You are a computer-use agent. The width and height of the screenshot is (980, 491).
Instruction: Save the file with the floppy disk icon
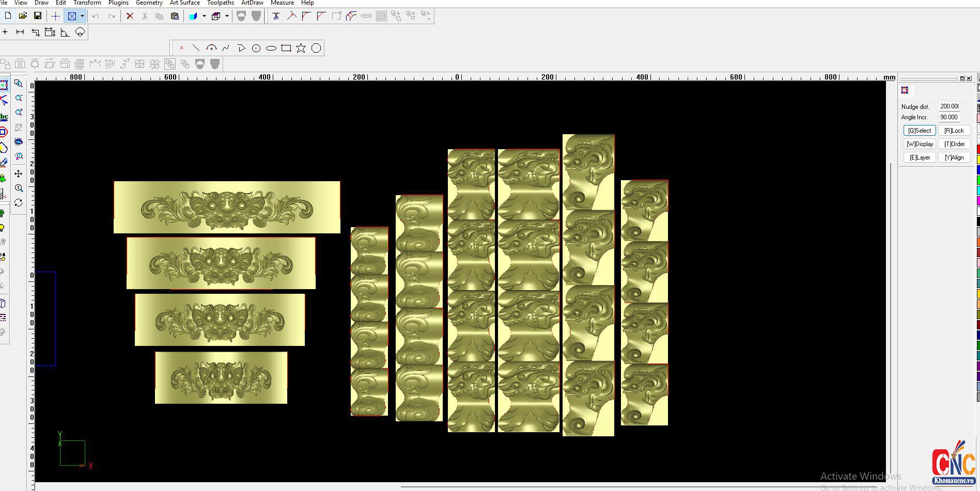(x=37, y=16)
